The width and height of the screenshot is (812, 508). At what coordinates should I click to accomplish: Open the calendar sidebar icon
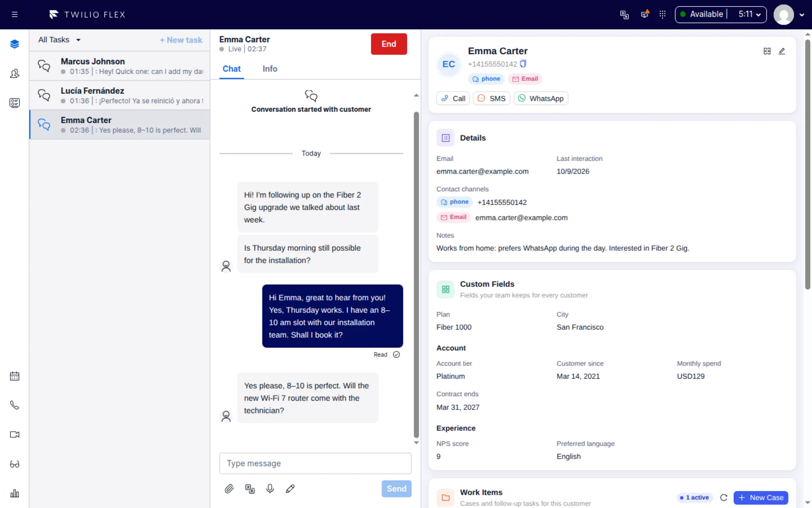(x=15, y=376)
